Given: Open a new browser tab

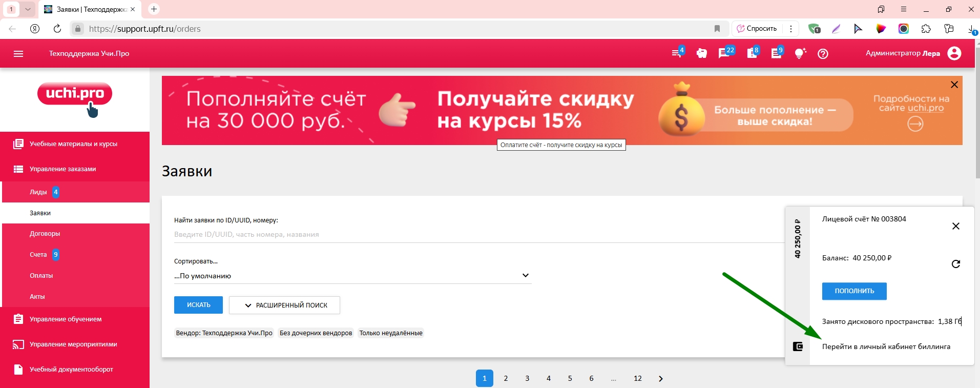Looking at the screenshot, I should (x=154, y=9).
